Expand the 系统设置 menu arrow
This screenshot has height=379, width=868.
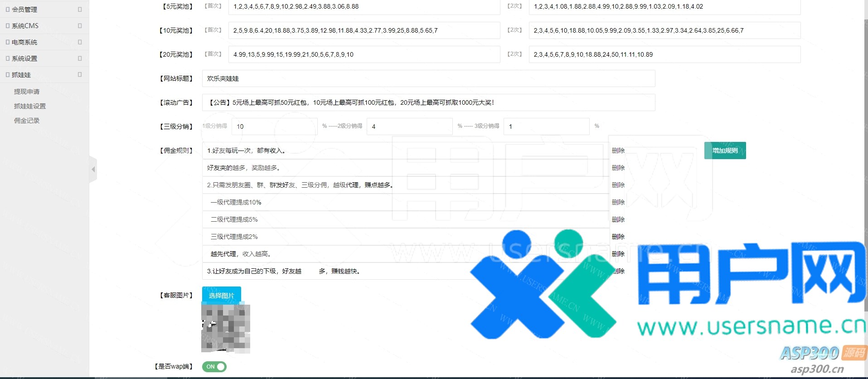coord(80,58)
